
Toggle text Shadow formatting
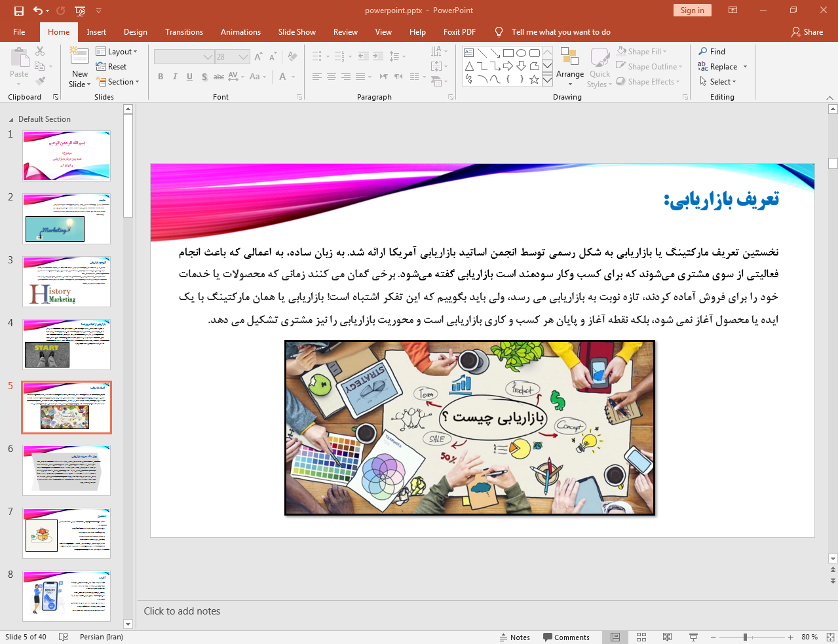click(x=204, y=77)
